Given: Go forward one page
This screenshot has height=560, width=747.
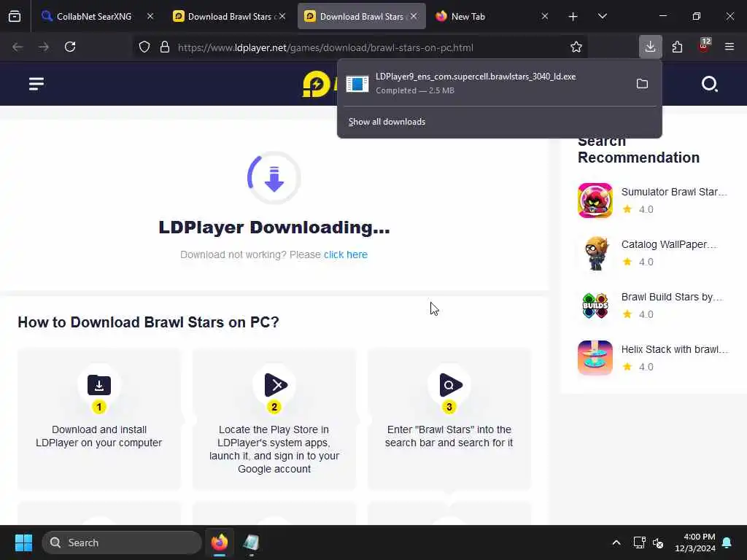Looking at the screenshot, I should click(x=44, y=47).
